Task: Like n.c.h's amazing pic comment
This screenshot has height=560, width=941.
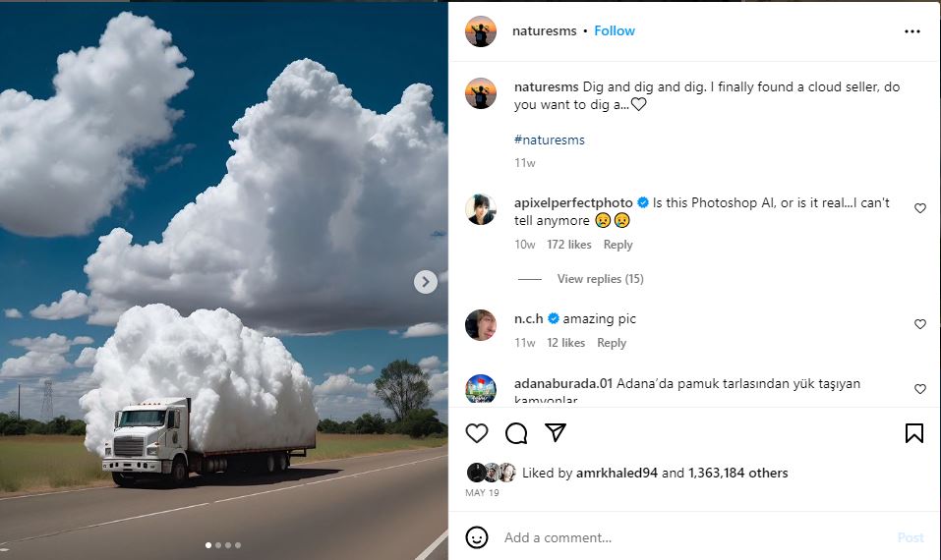Action: click(920, 324)
